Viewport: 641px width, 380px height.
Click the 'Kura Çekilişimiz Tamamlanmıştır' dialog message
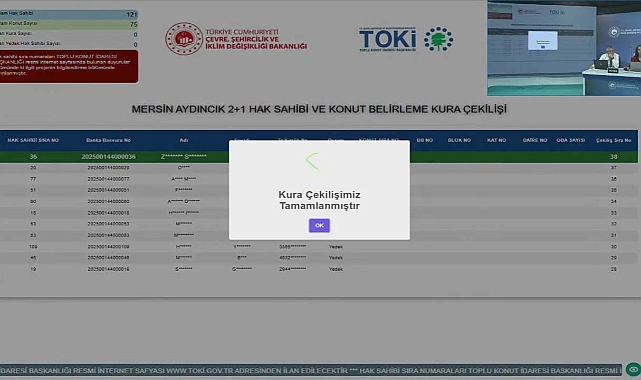pos(319,200)
